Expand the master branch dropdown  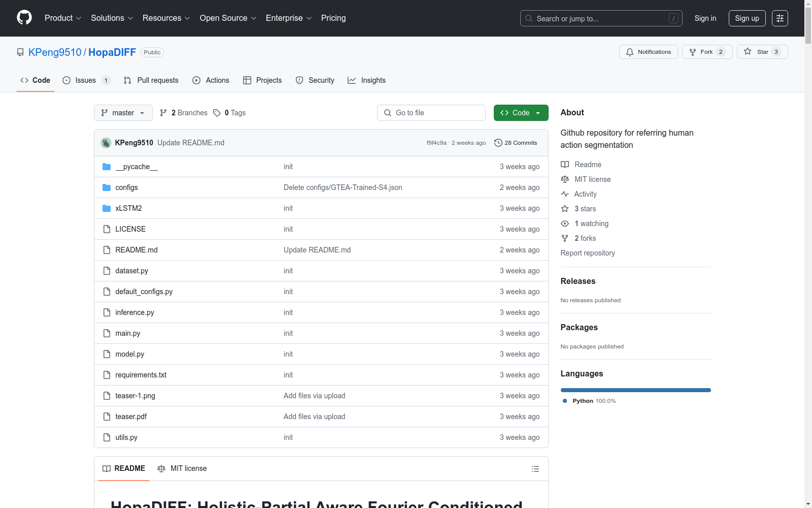point(123,113)
